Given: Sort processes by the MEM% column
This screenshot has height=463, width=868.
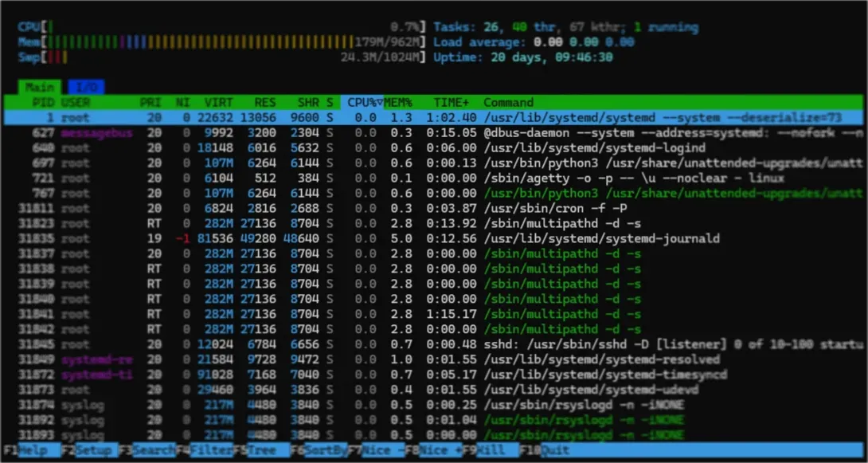Looking at the screenshot, I should pos(398,102).
